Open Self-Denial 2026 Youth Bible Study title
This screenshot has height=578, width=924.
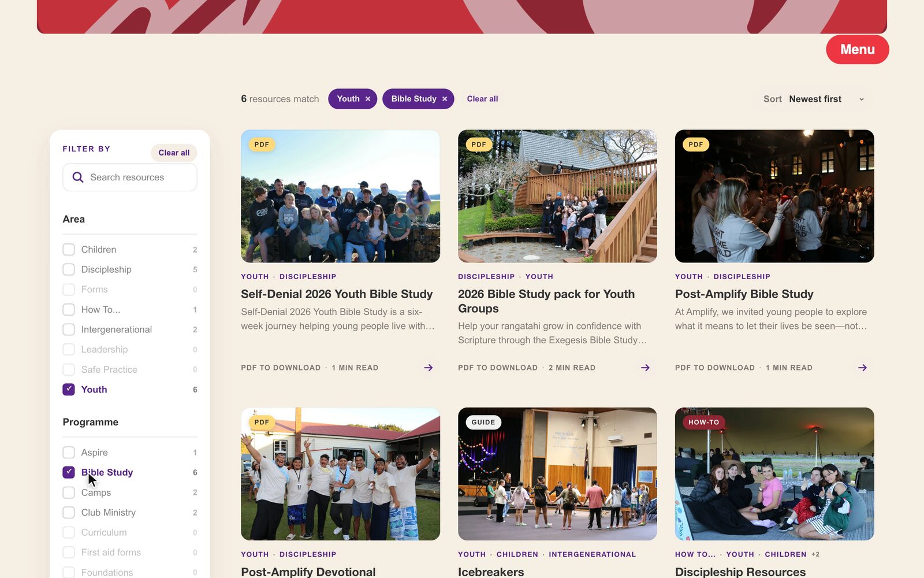337,294
